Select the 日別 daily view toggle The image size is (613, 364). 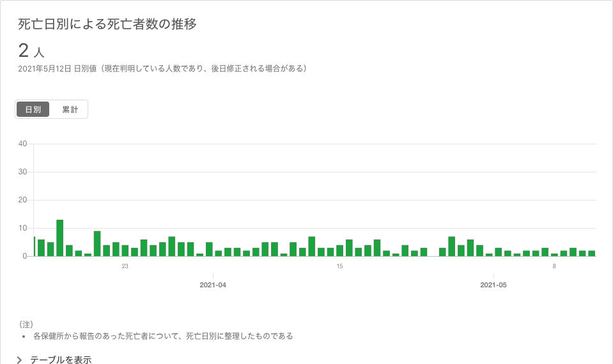[x=33, y=109]
